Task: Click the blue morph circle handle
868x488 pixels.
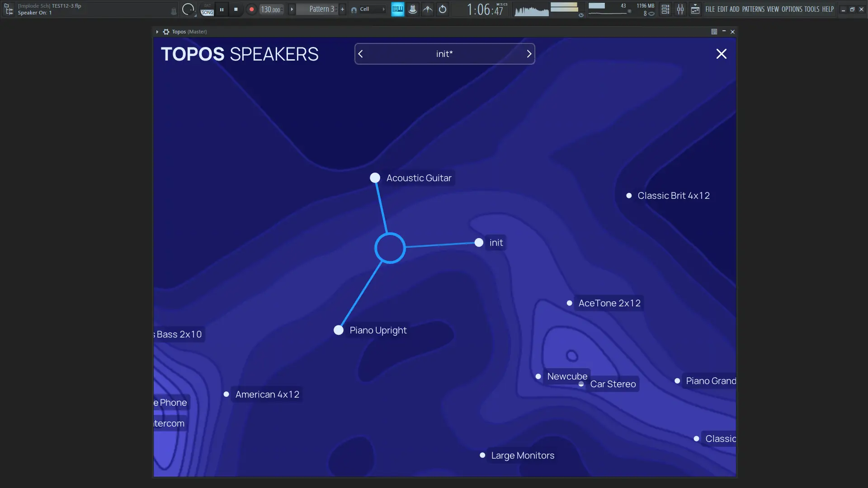Action: click(x=390, y=248)
